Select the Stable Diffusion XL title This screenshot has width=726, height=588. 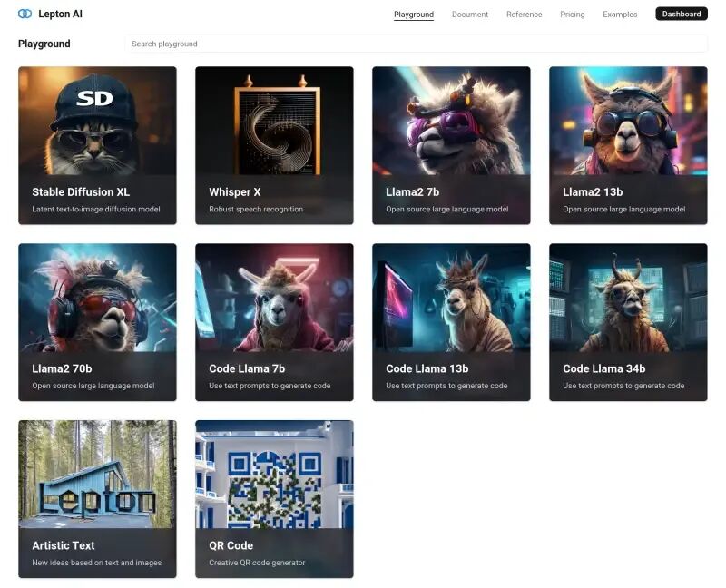pyautogui.click(x=81, y=191)
